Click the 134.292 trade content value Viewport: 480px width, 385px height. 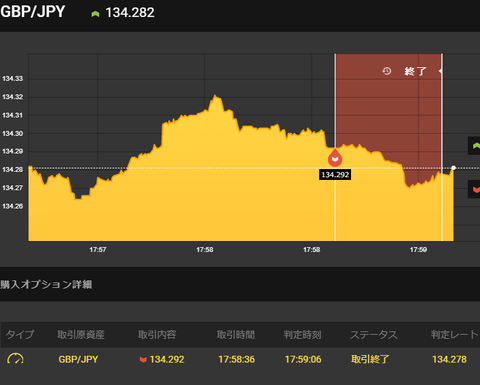pos(167,359)
